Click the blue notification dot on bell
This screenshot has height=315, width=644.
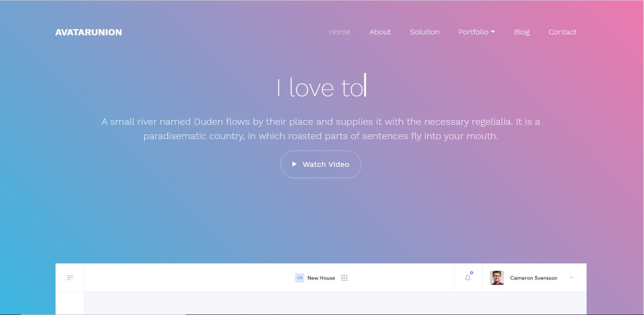pyautogui.click(x=471, y=273)
